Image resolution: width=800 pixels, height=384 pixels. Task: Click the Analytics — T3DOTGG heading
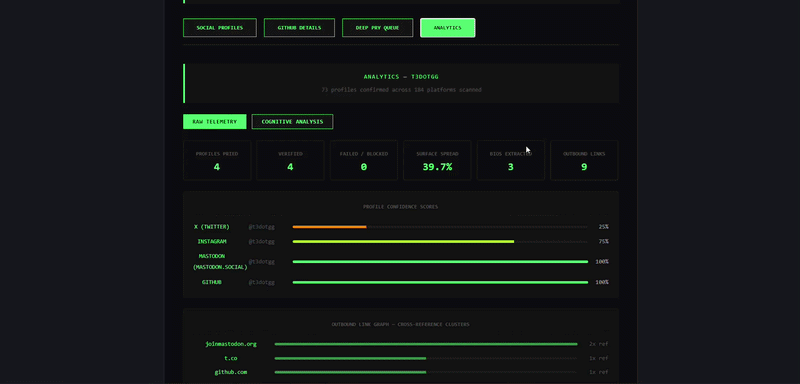pyautogui.click(x=401, y=76)
